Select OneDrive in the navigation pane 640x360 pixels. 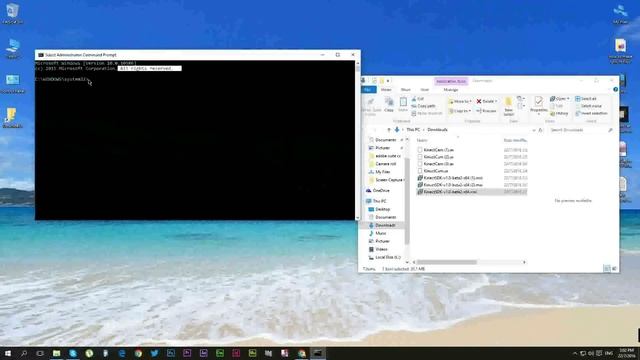pyautogui.click(x=378, y=191)
